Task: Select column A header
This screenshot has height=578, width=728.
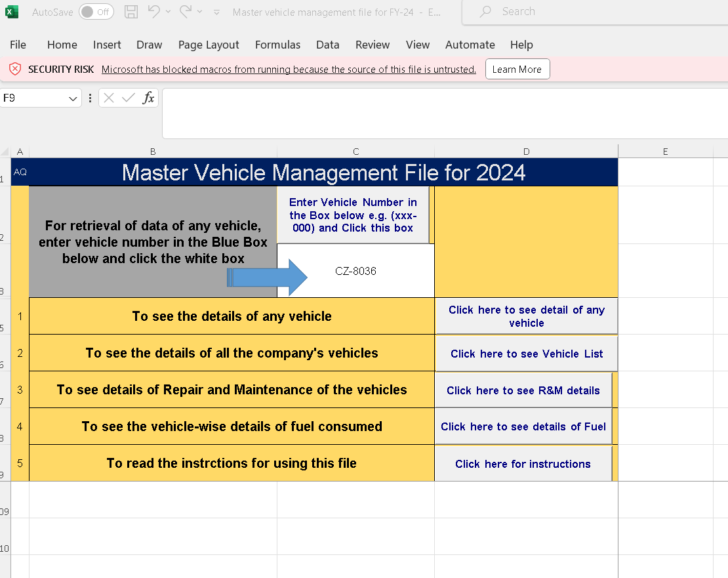Action: pyautogui.click(x=20, y=152)
